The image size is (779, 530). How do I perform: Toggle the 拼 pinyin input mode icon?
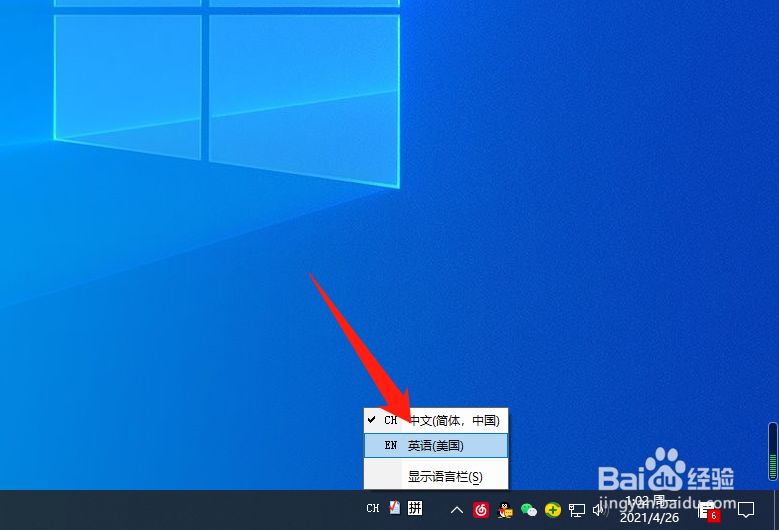(415, 508)
